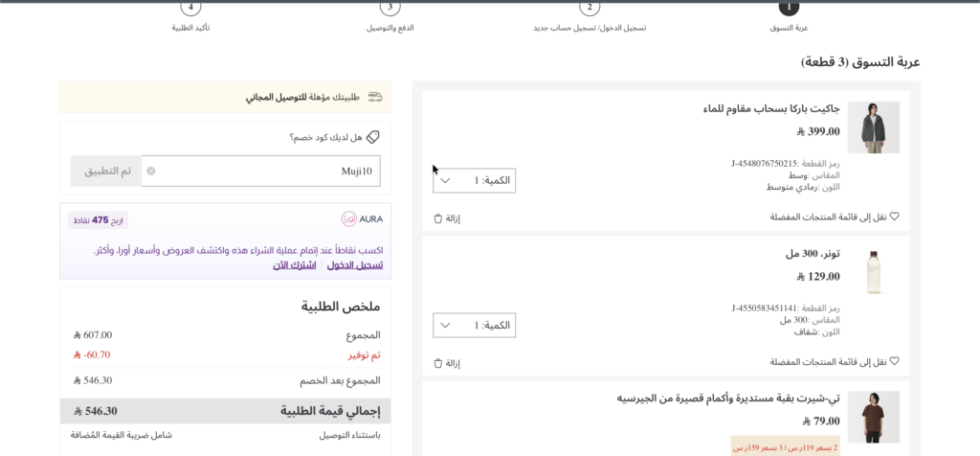This screenshot has height=456, width=980.
Task: Click the trash icon for the Parka jacket item
Action: coord(437,218)
